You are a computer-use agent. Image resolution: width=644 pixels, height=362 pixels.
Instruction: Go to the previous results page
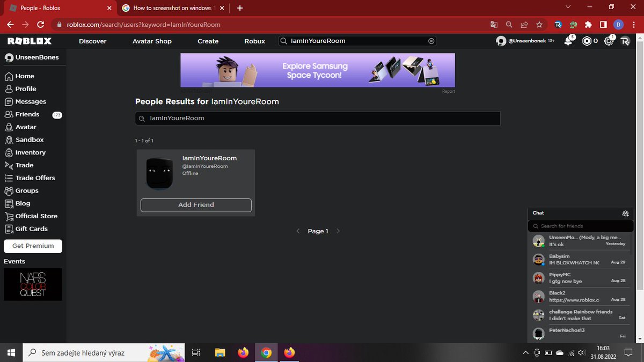coord(298,231)
